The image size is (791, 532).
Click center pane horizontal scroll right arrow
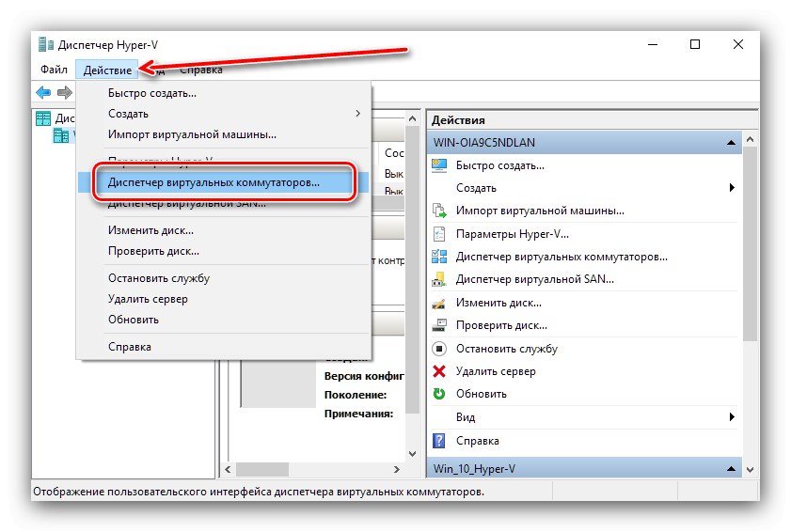point(397,469)
